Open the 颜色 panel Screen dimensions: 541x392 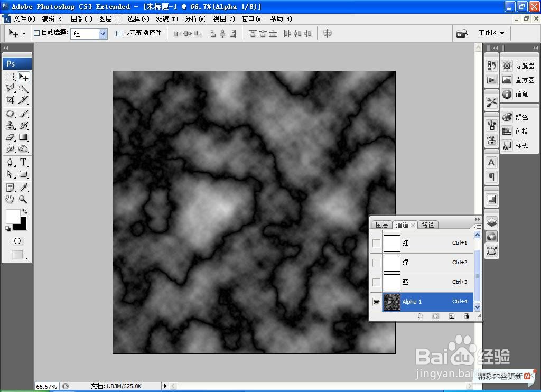[x=516, y=117]
